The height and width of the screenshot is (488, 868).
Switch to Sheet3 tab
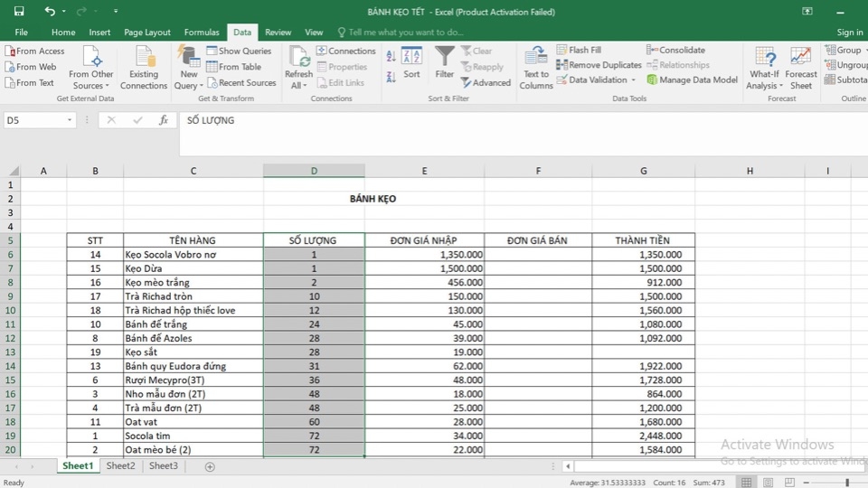coord(164,466)
